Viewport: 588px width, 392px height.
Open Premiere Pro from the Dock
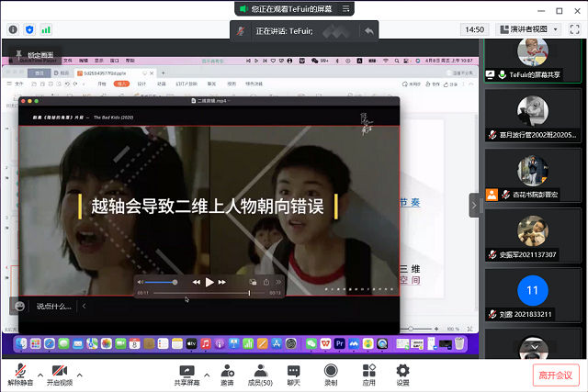click(340, 343)
